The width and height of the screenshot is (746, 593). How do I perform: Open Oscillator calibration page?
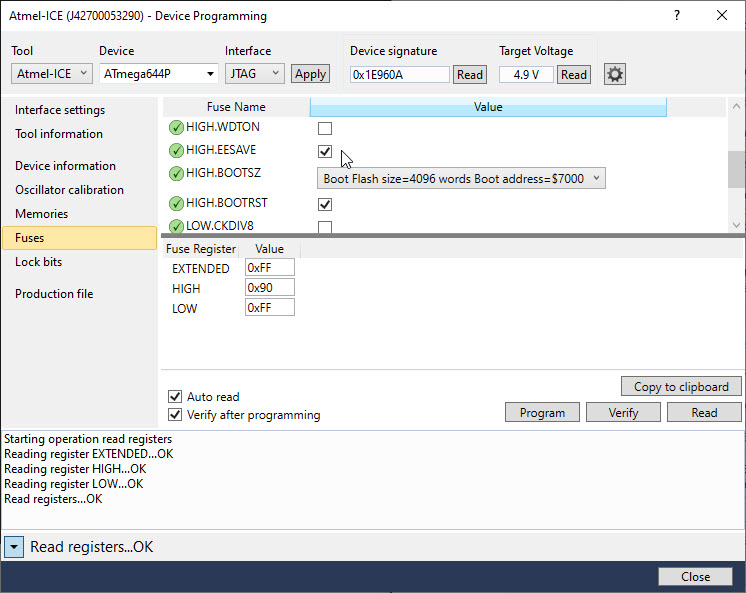point(69,190)
